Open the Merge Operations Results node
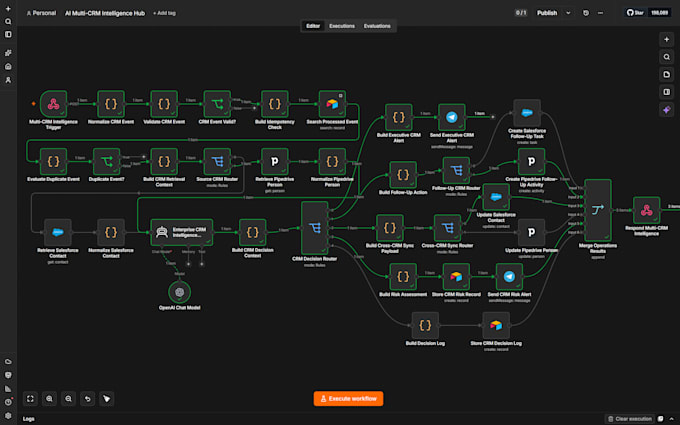 (598, 210)
